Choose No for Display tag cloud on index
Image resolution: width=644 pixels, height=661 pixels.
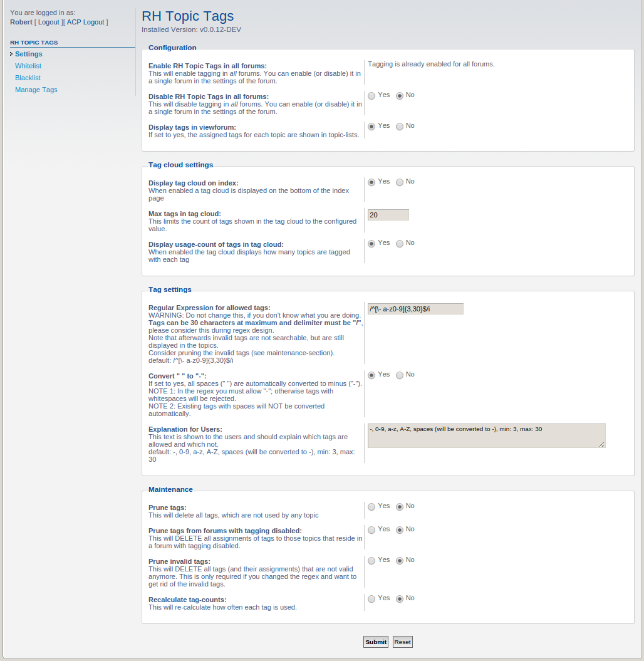[400, 182]
